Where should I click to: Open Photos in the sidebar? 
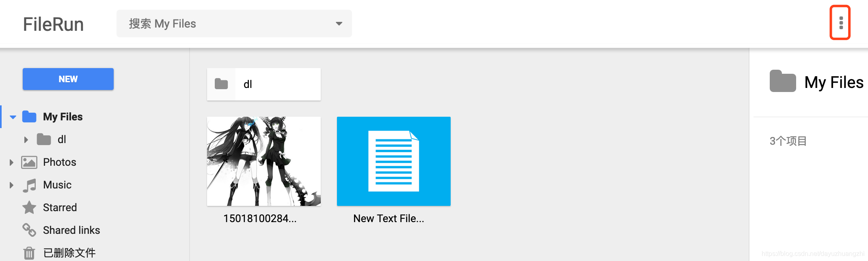[x=60, y=162]
